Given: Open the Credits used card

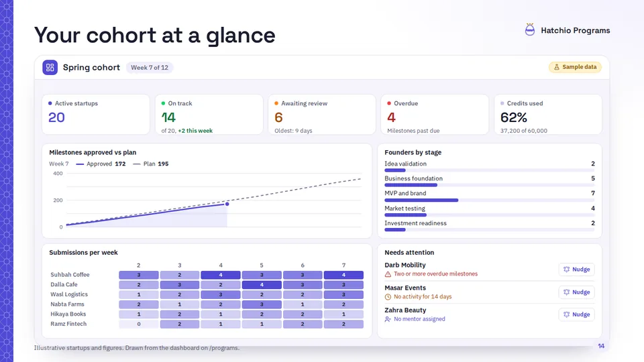Looking at the screenshot, I should (548, 115).
